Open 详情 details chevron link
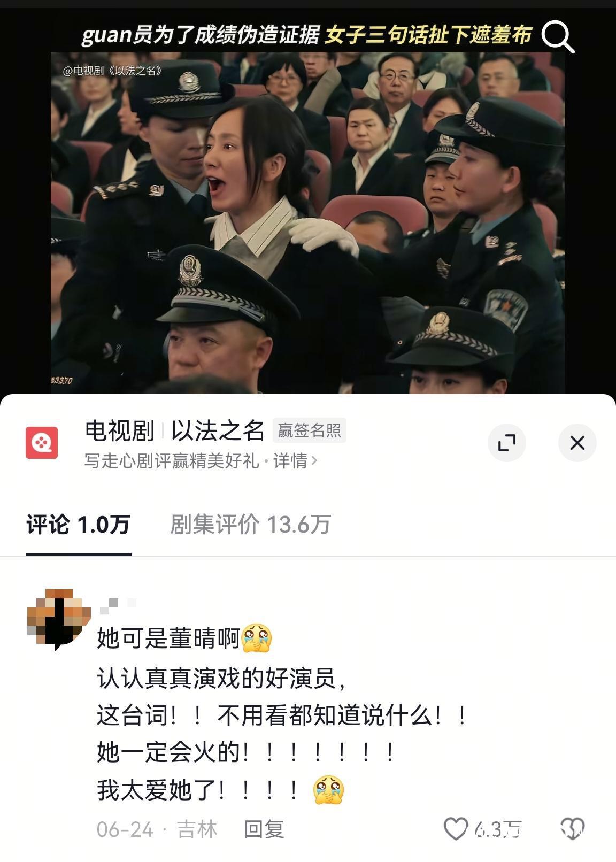616x862 pixels. (295, 460)
